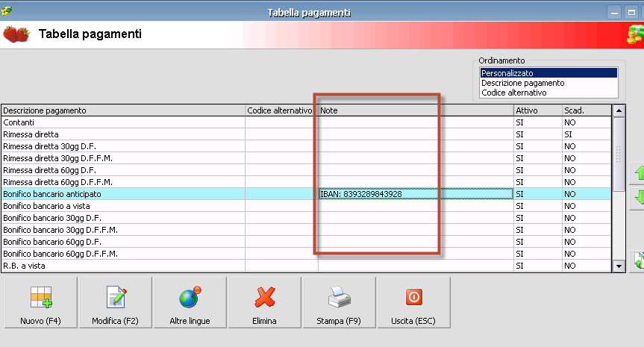
Task: Select Descrizione pagamento ordering option
Action: click(548, 83)
